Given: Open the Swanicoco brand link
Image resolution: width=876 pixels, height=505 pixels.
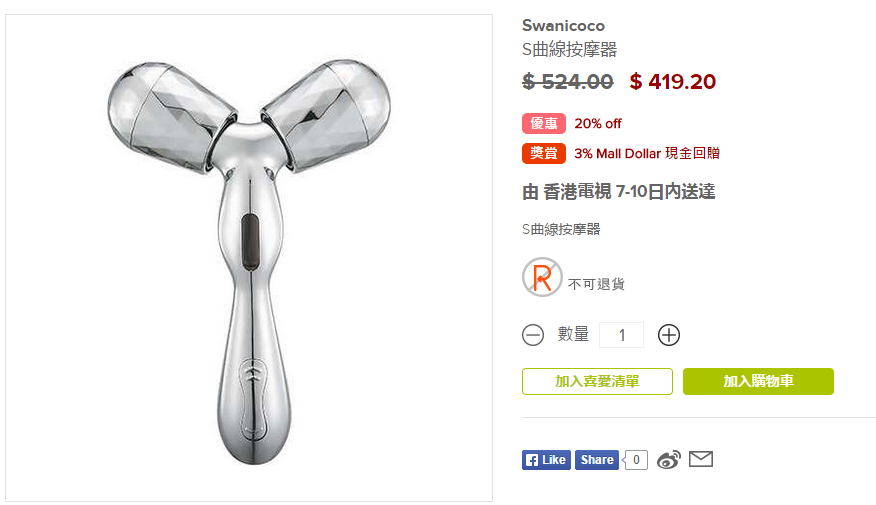Looking at the screenshot, I should [x=563, y=26].
